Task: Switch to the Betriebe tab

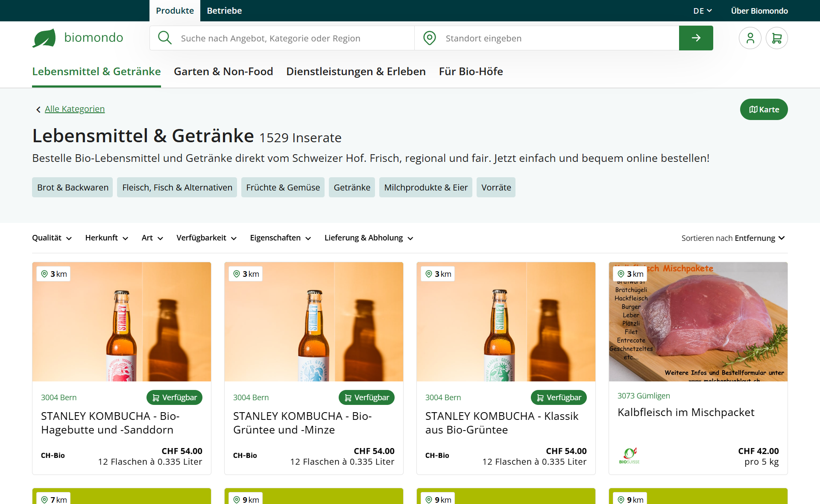Action: (x=224, y=11)
